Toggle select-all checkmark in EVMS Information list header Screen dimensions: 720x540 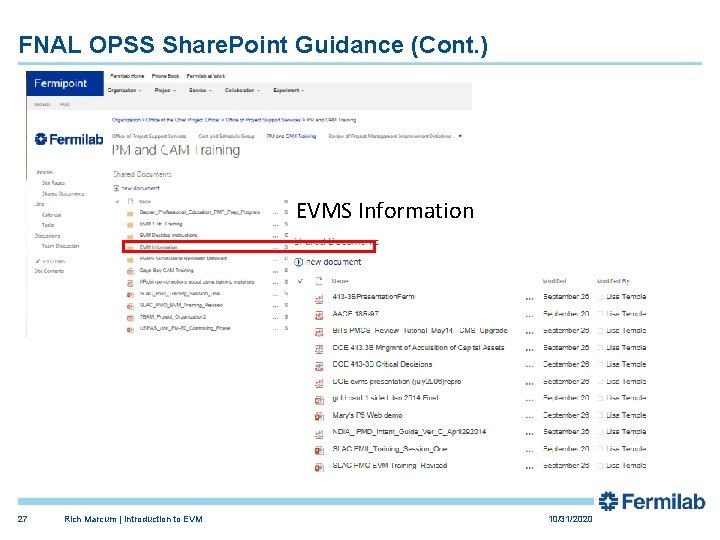point(300,281)
